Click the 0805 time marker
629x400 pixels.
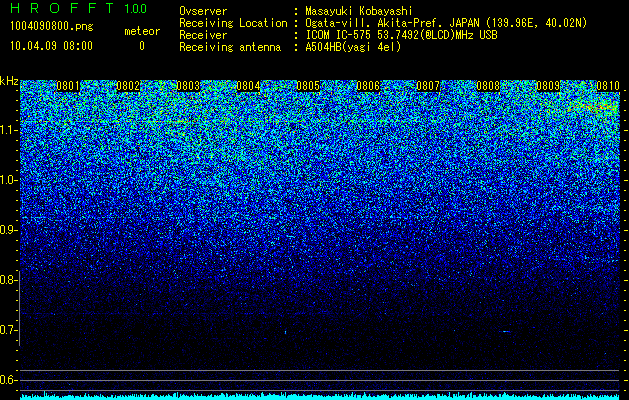pyautogui.click(x=308, y=86)
